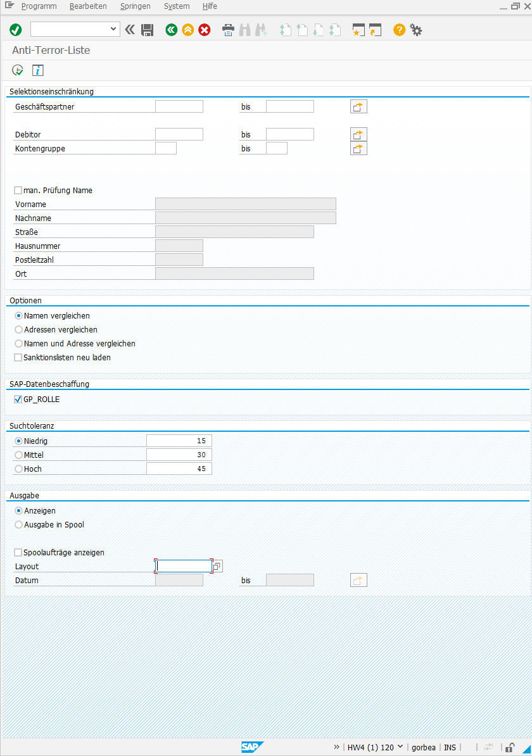532x756 pixels.
Task: Save using the toolbar save icon
Action: pos(147,29)
